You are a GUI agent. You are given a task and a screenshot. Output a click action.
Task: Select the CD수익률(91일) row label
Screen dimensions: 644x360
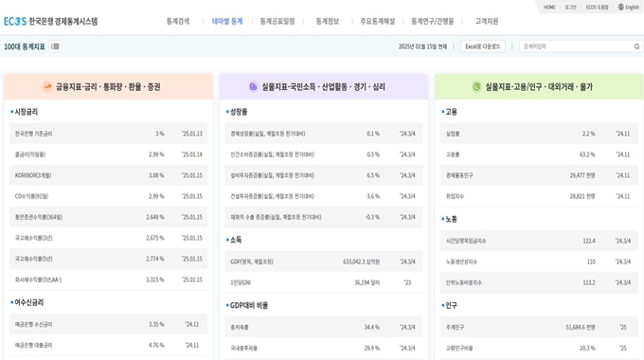tap(31, 196)
